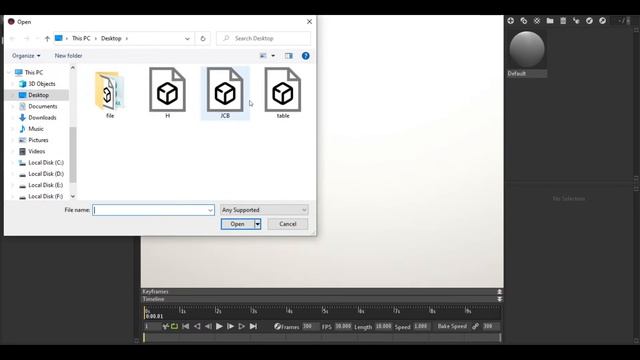The image size is (640, 360).
Task: Toggle the preview pane icon
Action: [x=289, y=56]
